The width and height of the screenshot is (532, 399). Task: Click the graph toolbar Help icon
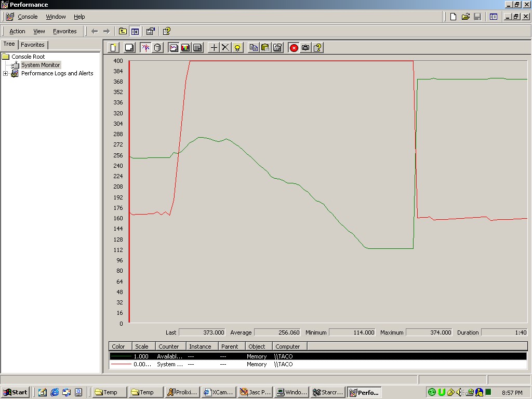317,47
